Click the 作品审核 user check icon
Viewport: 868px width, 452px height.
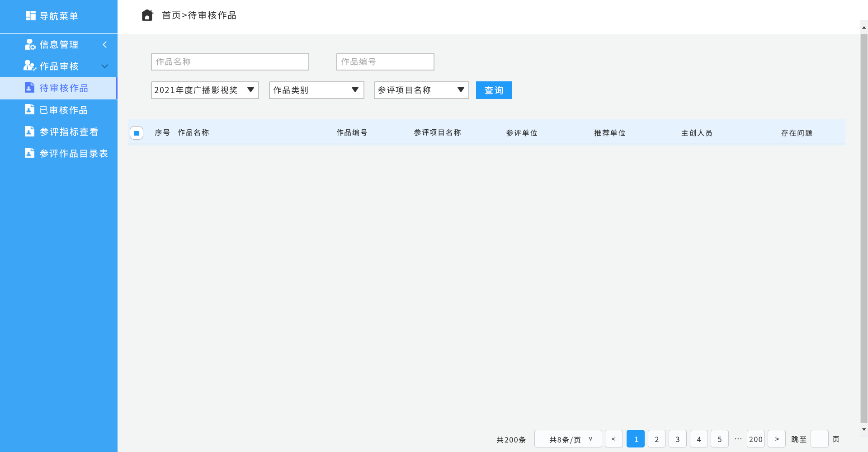pos(30,66)
